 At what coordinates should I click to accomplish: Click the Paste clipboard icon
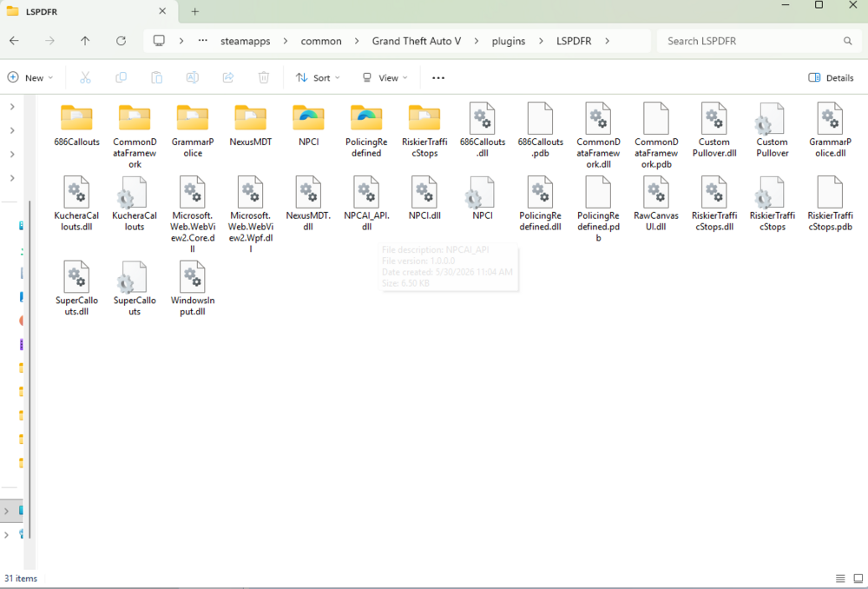pos(156,77)
